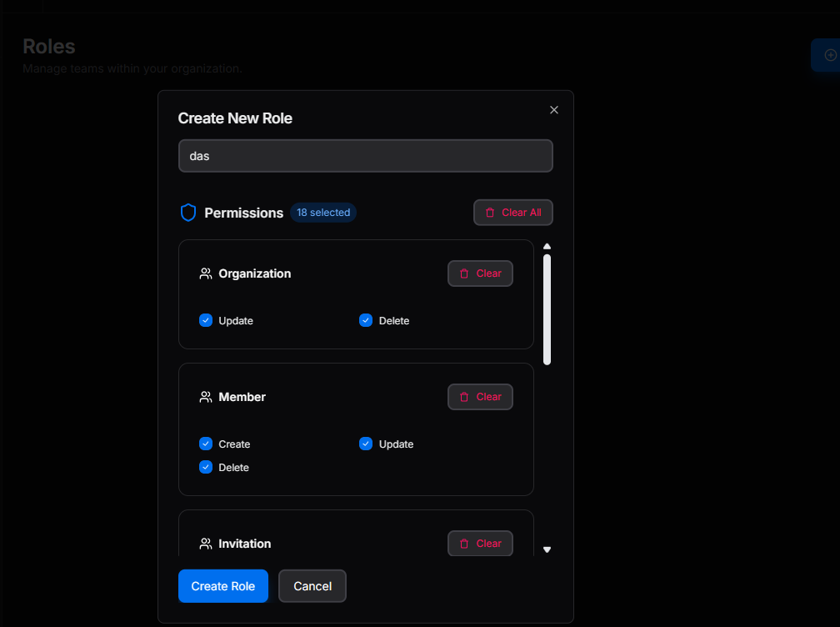Click the trash icon inside Clear All

(x=491, y=212)
